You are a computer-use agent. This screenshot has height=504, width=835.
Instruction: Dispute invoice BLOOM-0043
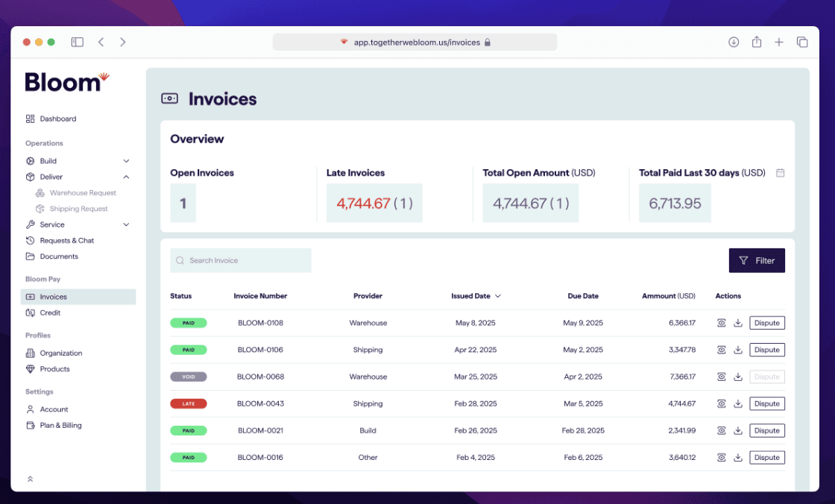tap(767, 404)
